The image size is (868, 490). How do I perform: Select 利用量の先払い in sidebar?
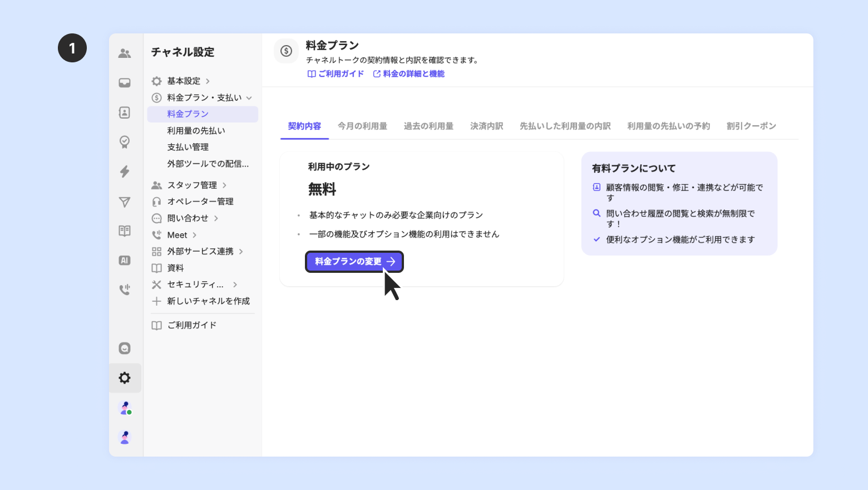pyautogui.click(x=196, y=131)
